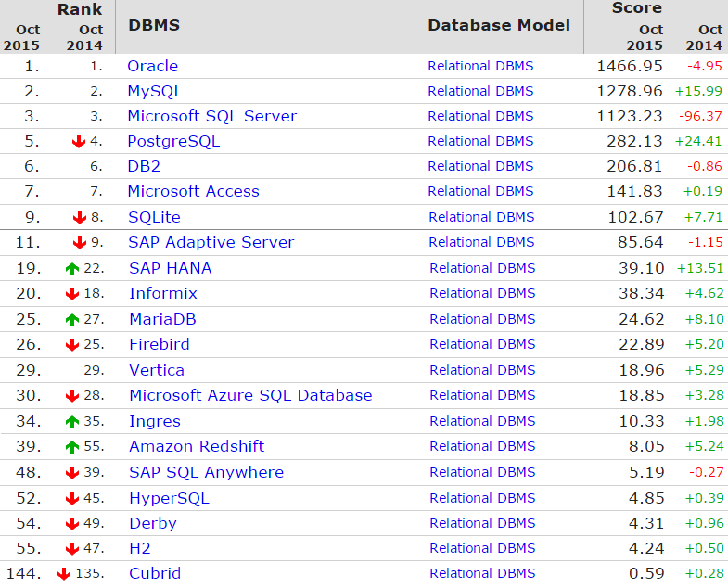Open the HyperSQL link

pos(170,498)
